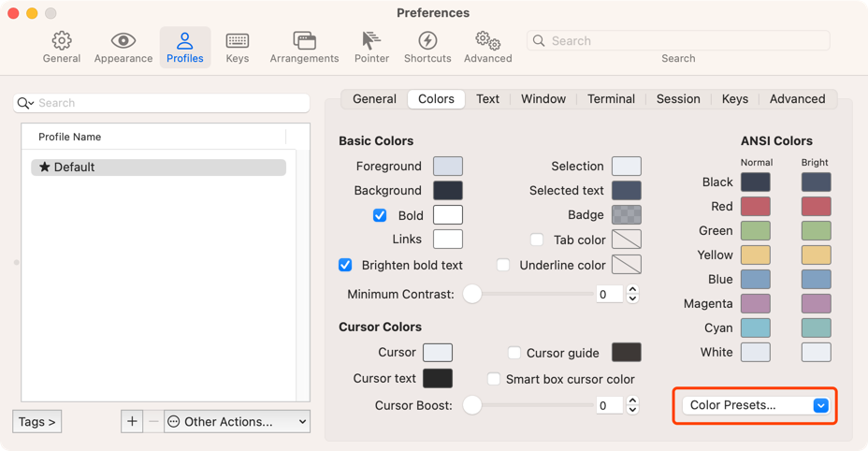This screenshot has width=868, height=451.
Task: Click the Tags > button
Action: tap(37, 422)
